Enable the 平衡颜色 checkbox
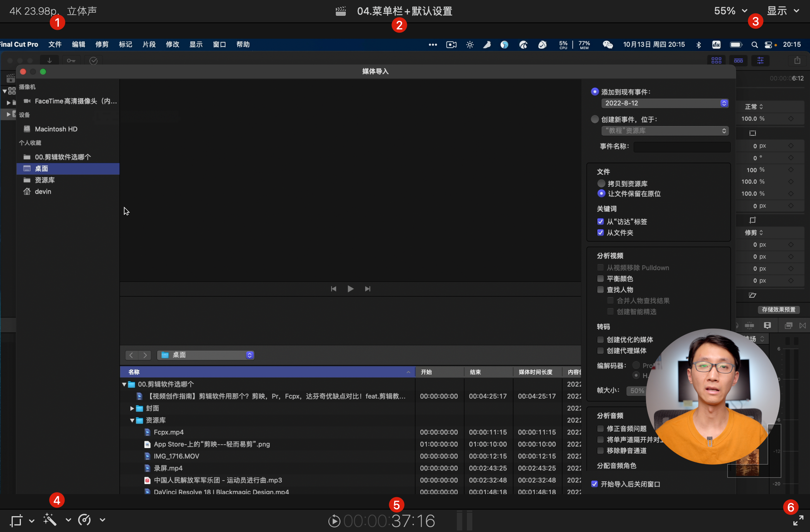This screenshot has height=532, width=810. click(x=600, y=279)
